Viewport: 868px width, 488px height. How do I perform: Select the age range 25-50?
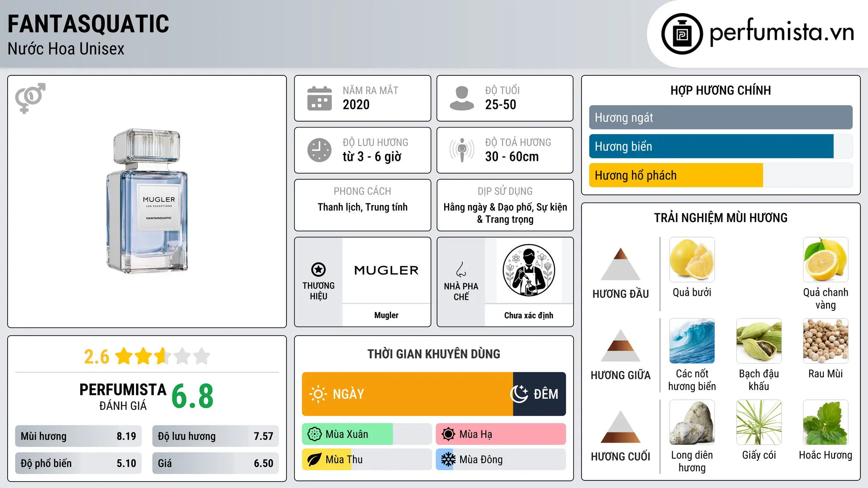click(501, 105)
